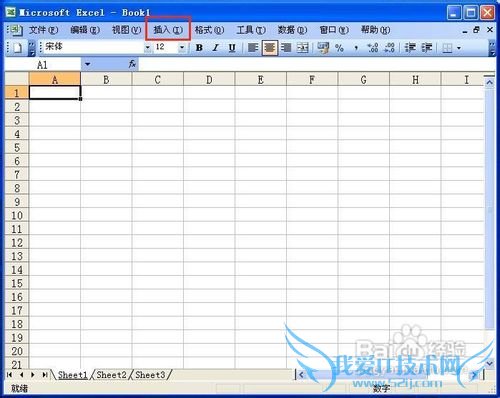This screenshot has width=500, height=398.
Task: Open the Name Box dropdown arrow
Action: click(x=87, y=64)
